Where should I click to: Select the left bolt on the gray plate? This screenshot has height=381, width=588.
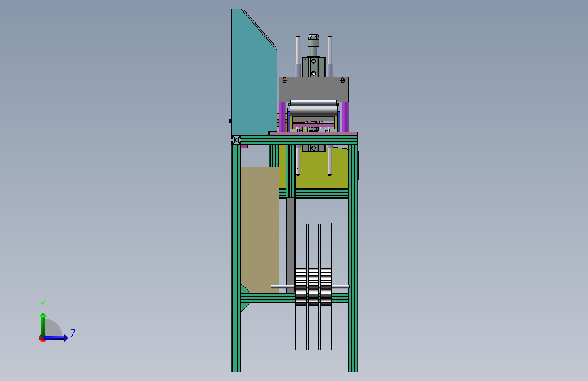(x=285, y=80)
